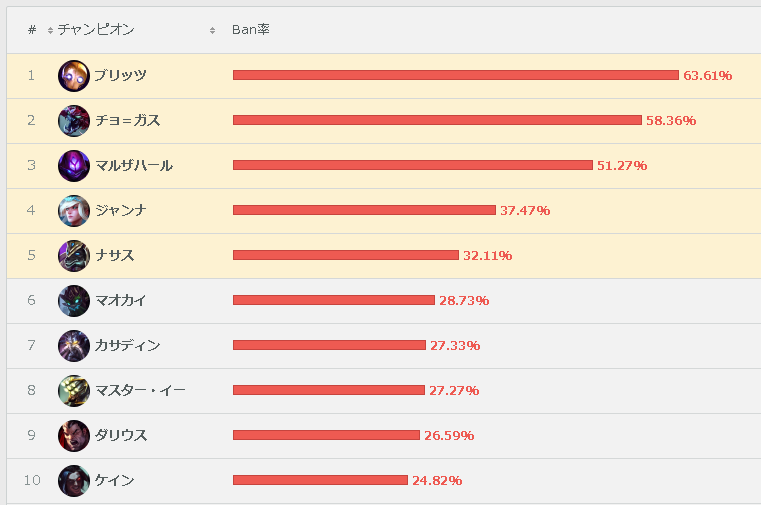Click the チャンピオン column header text
This screenshot has height=505, width=761.
coord(96,30)
